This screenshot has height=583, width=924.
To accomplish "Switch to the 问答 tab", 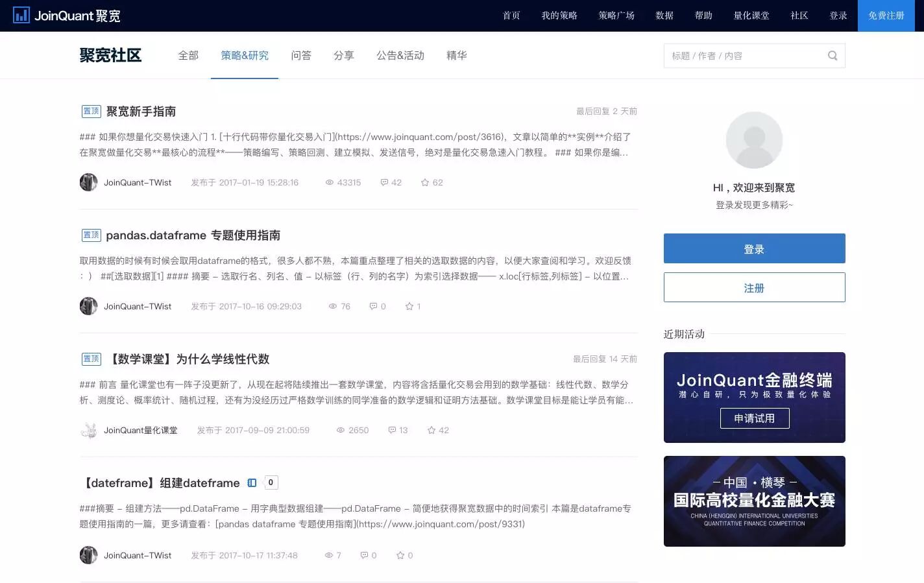I will pyautogui.click(x=301, y=56).
